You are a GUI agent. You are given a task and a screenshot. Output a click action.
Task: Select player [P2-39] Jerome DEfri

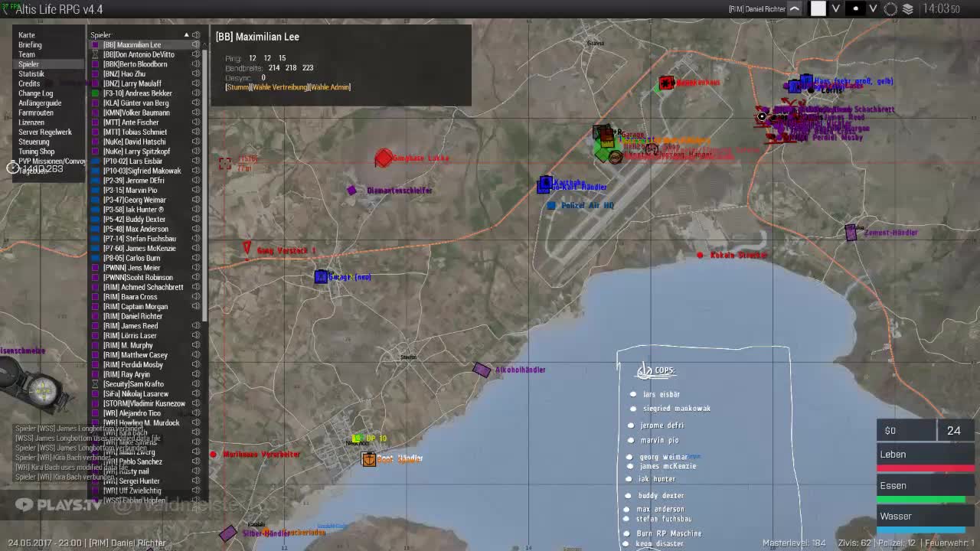[134, 181]
